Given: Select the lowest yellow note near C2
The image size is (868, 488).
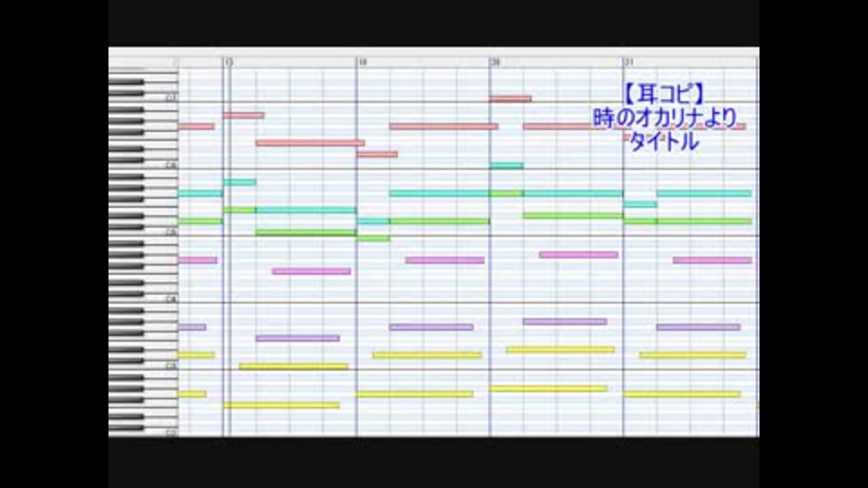Looking at the screenshot, I should (x=282, y=406).
